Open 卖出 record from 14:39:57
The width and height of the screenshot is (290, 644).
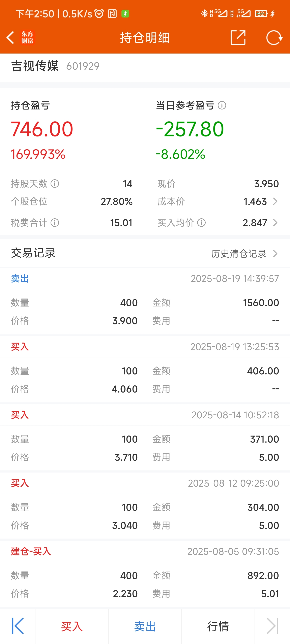pos(145,301)
